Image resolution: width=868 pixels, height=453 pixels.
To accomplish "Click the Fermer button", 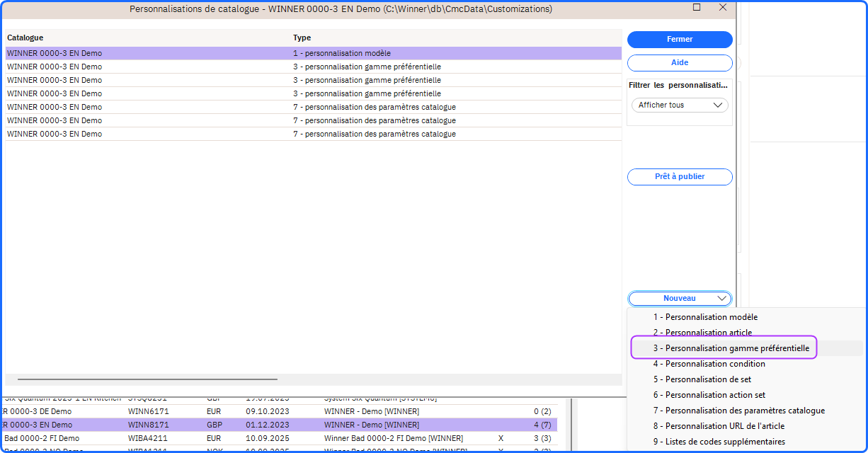I will tap(680, 40).
